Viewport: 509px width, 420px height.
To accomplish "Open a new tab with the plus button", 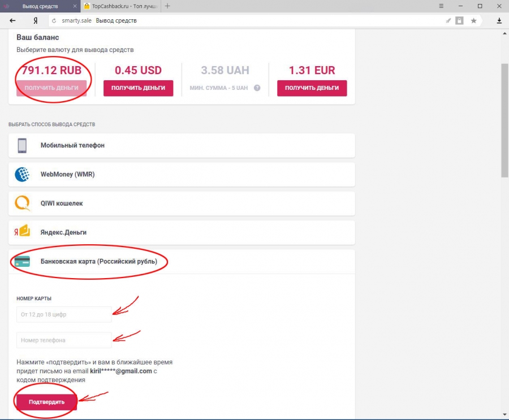I will pos(167,6).
